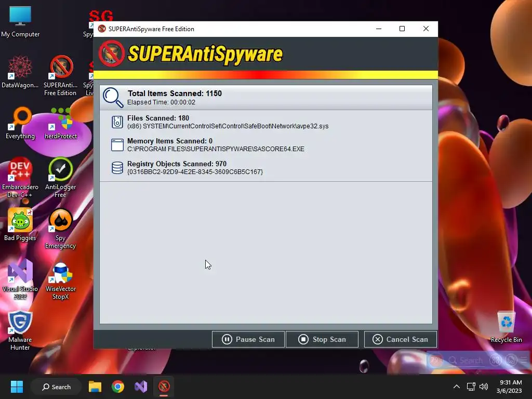Click the Cancel Scan button
This screenshot has height=399, width=532.
click(x=401, y=339)
